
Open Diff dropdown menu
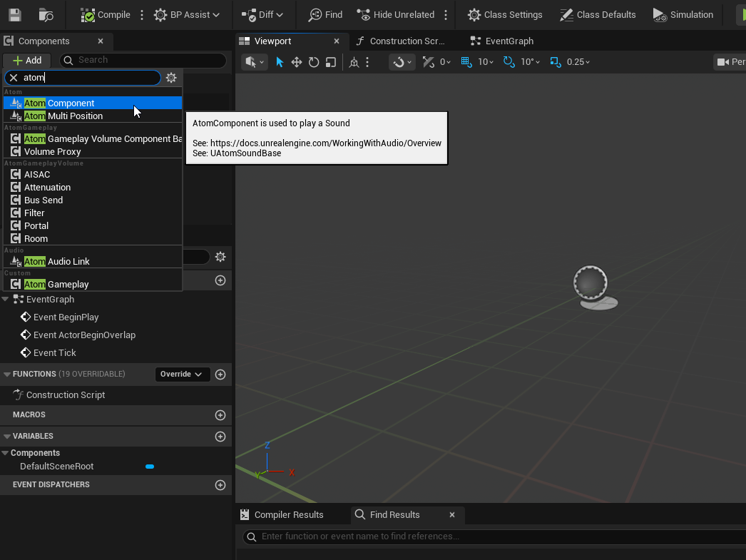(262, 15)
